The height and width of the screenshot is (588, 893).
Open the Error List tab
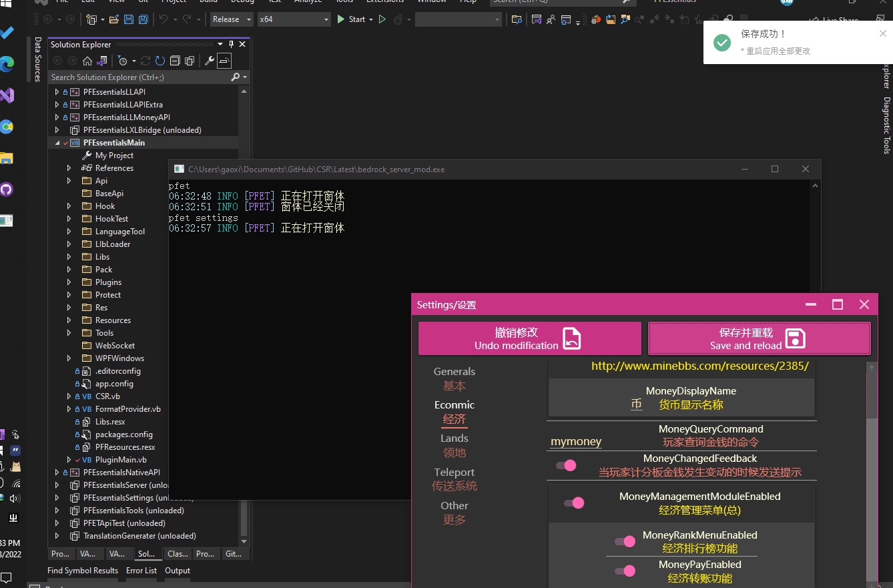pyautogui.click(x=141, y=571)
